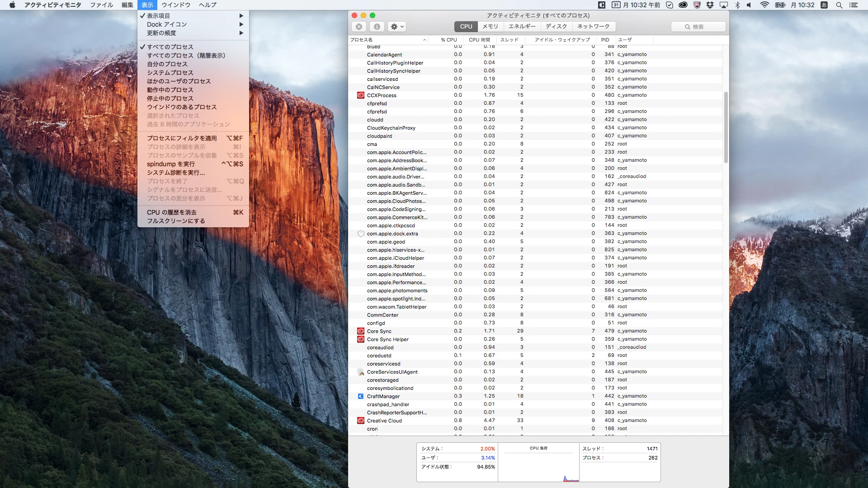The image size is (868, 488).
Task: Choose CPU の履歴を消去 menu item
Action: 172,212
